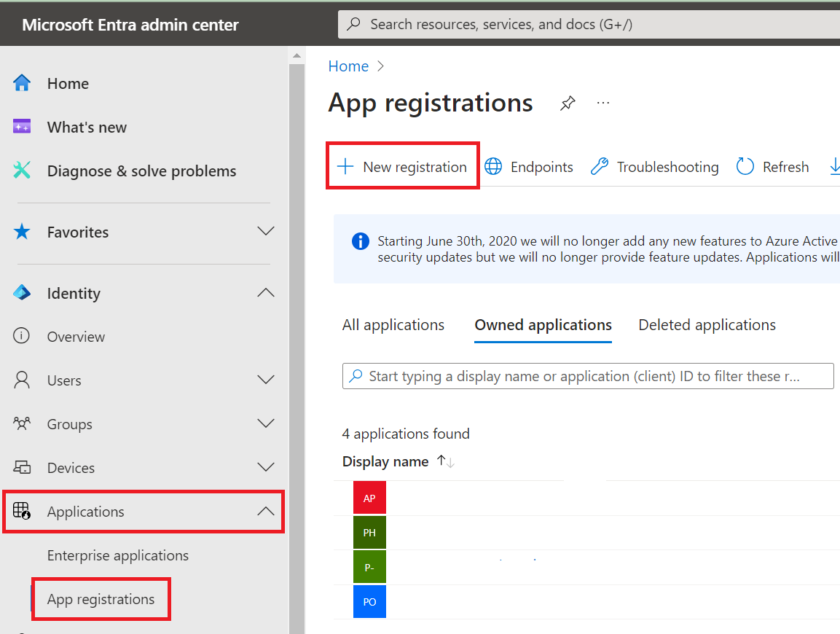Image resolution: width=840 pixels, height=634 pixels.
Task: Click the blue info icon in banner
Action: click(x=361, y=242)
